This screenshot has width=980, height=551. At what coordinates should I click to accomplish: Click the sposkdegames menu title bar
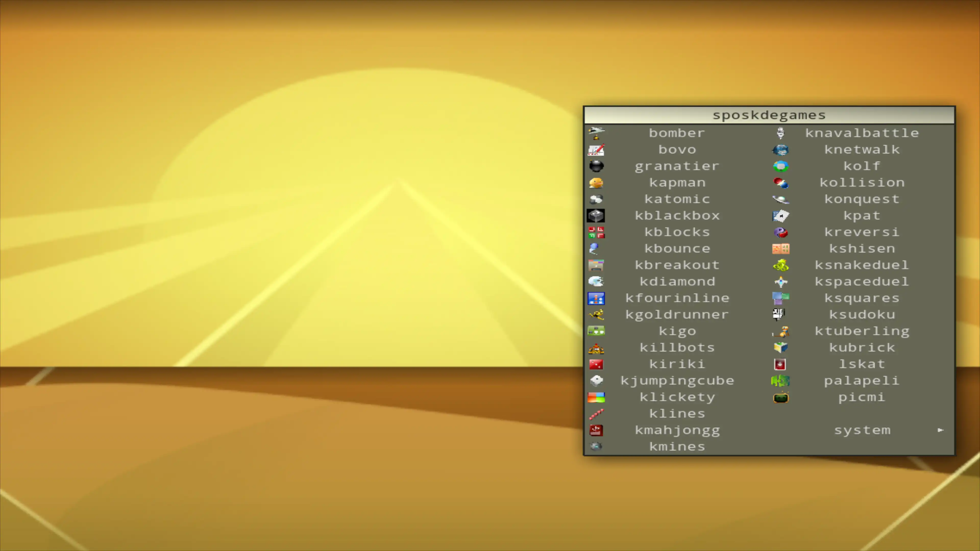[x=769, y=115]
